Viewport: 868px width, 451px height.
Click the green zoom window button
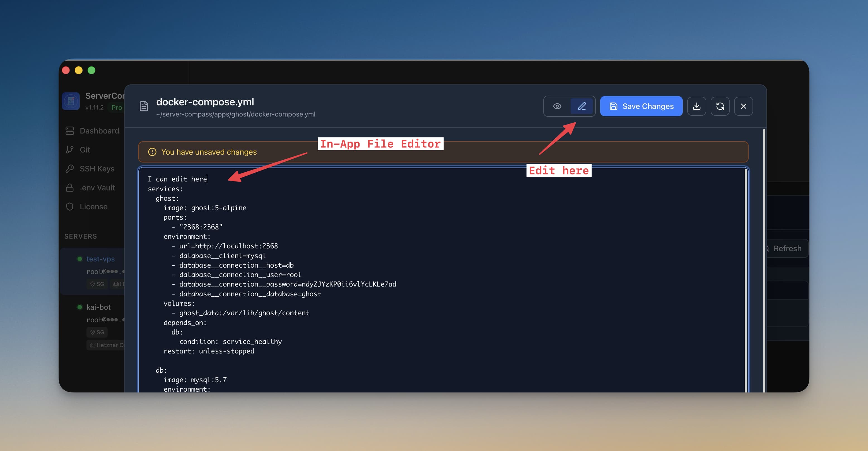91,70
